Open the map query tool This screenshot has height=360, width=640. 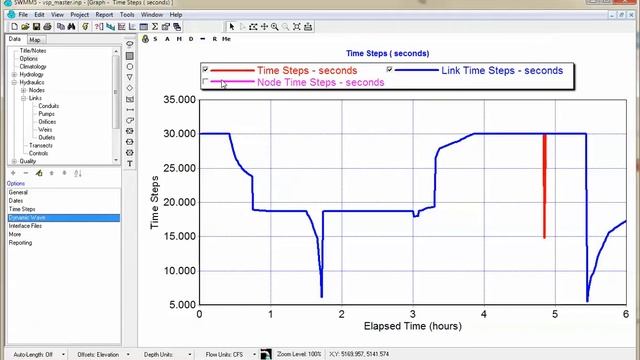tap(99, 27)
